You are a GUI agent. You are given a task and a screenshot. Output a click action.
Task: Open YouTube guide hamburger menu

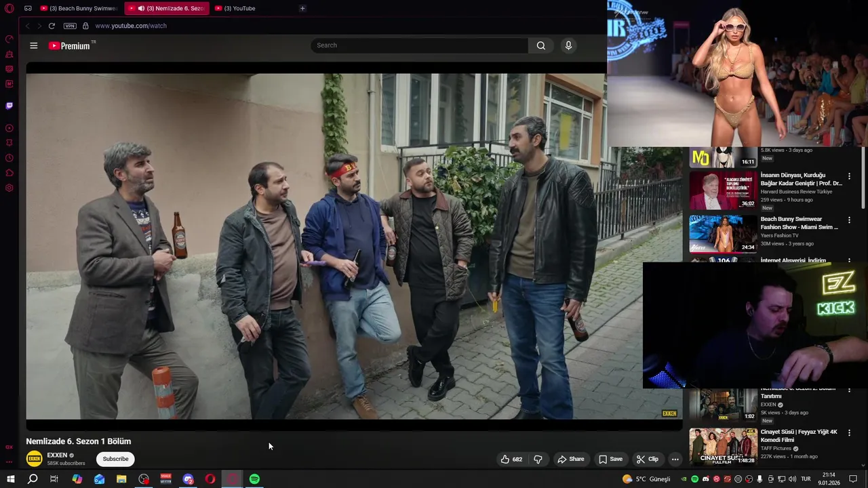pyautogui.click(x=34, y=45)
